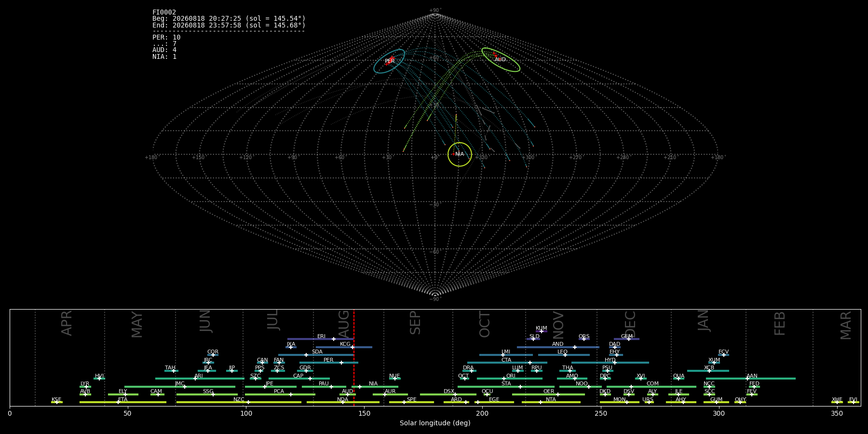
Task: Select the GEM shower bar in timeline
Action: 626,339
